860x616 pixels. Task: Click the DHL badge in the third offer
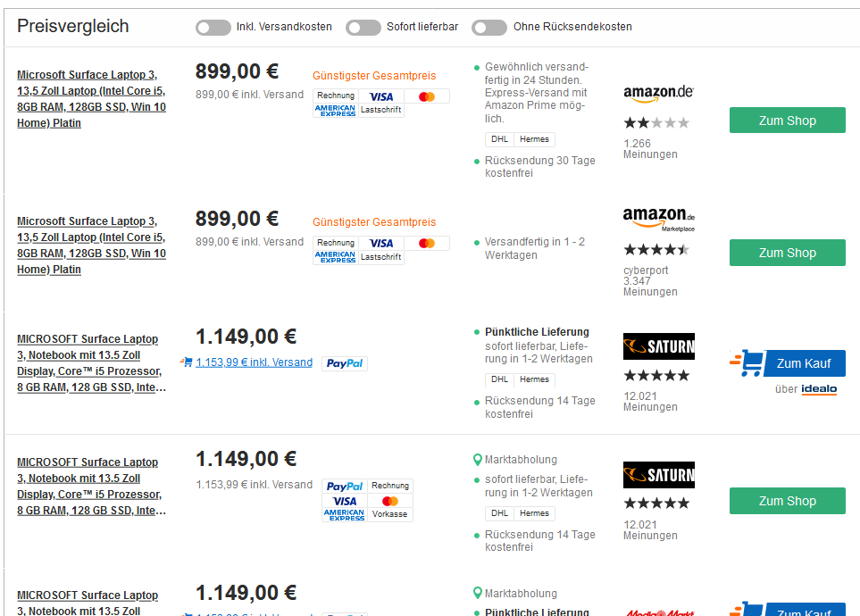point(499,379)
